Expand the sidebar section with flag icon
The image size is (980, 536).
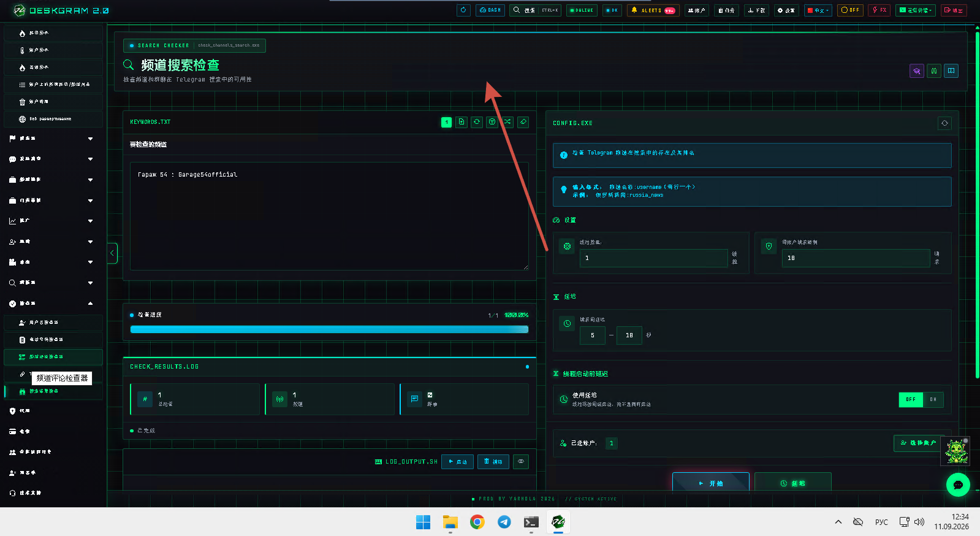click(x=52, y=139)
